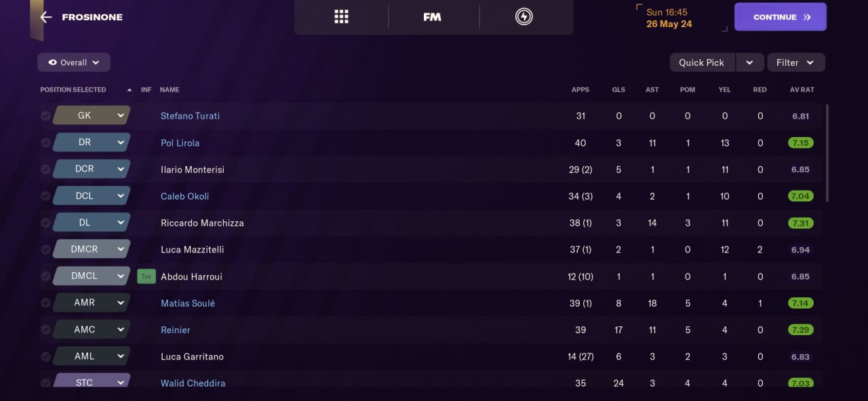
Task: Open Caleb Okoli's player profile link
Action: tap(184, 196)
